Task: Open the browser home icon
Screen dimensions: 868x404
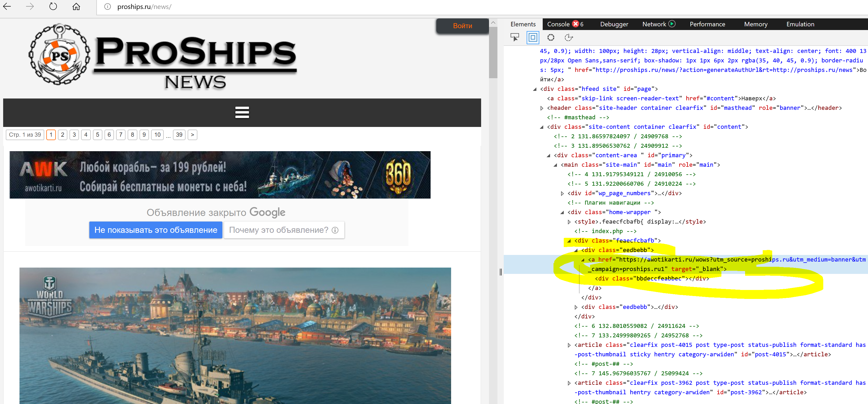Action: [x=76, y=6]
